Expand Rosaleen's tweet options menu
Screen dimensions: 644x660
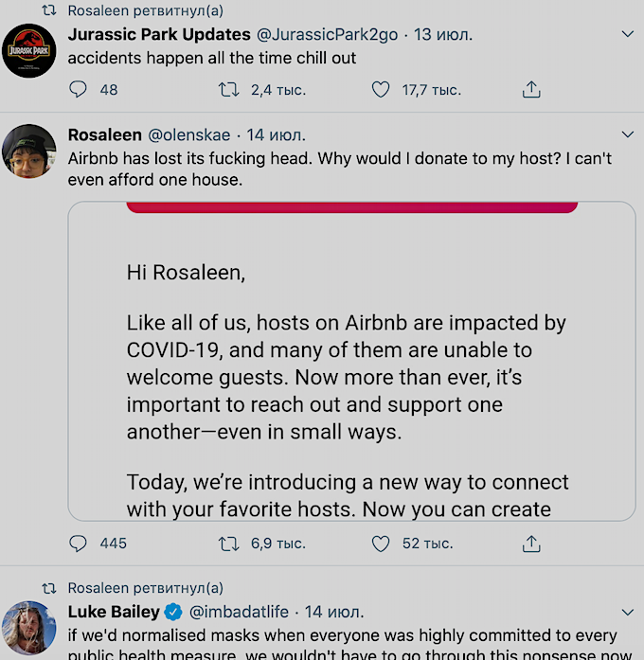tap(626, 134)
